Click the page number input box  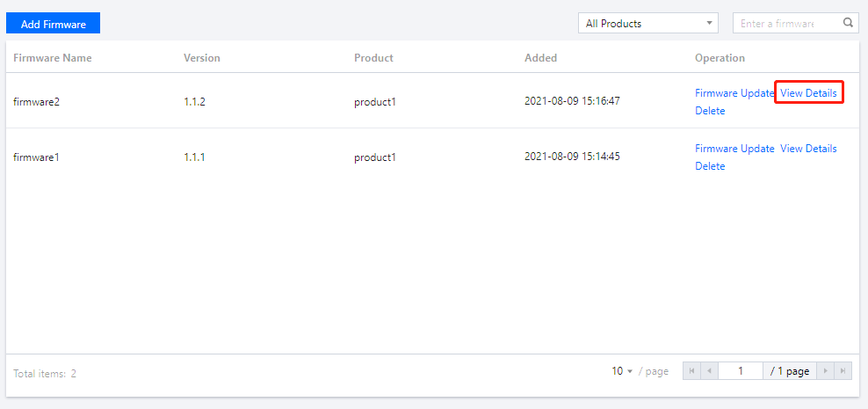[x=740, y=371]
